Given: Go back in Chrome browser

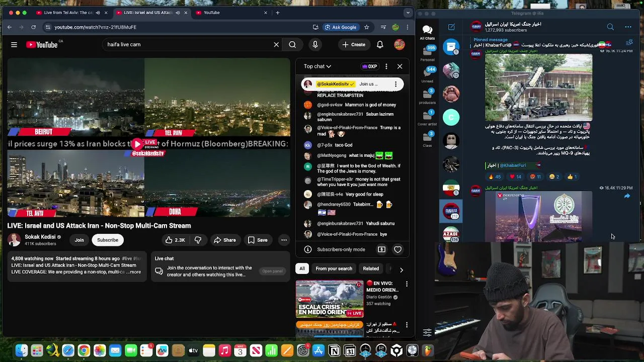Looking at the screenshot, I should point(10,27).
